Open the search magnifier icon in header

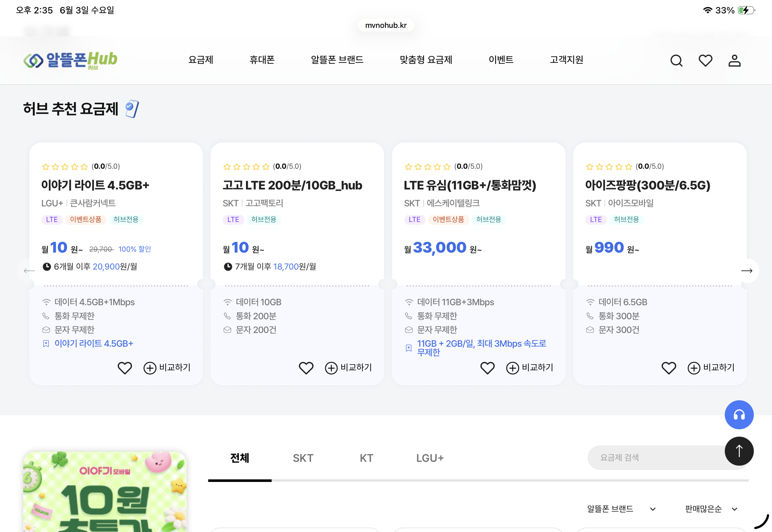676,60
